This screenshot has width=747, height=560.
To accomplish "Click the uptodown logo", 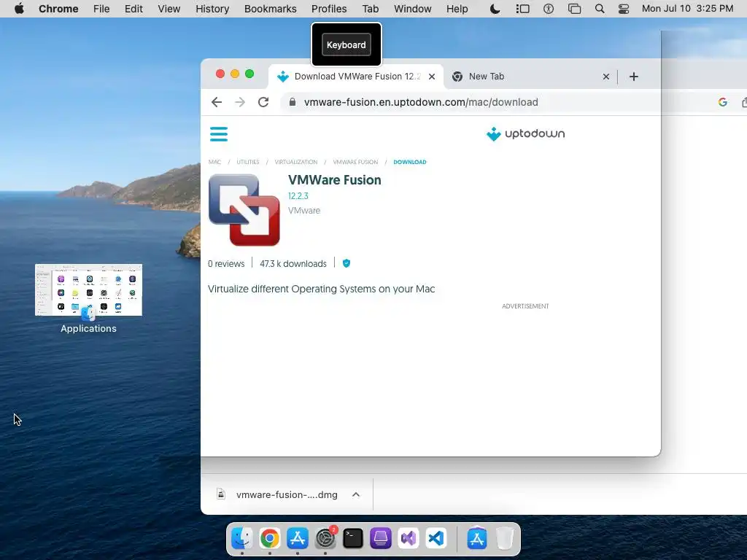I will tap(525, 134).
